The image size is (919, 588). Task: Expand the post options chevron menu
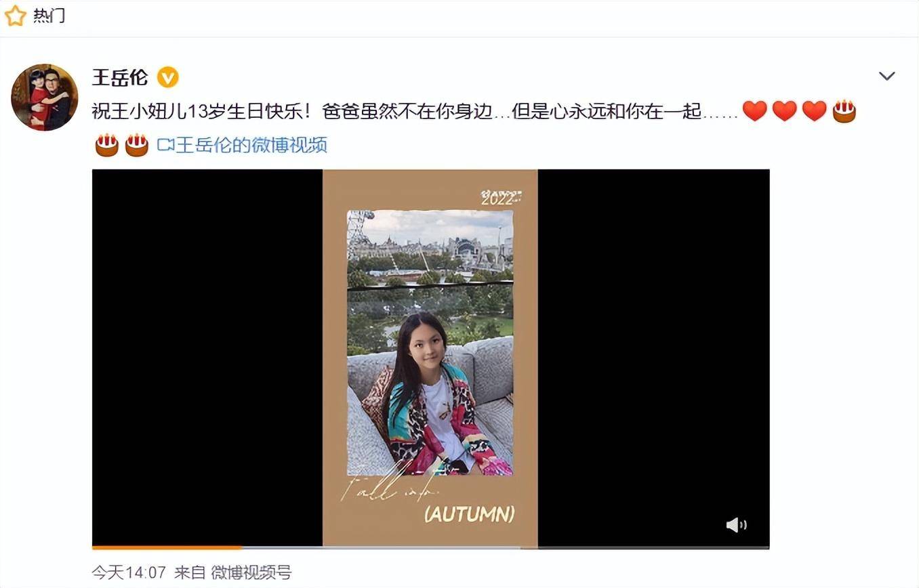coord(887,76)
